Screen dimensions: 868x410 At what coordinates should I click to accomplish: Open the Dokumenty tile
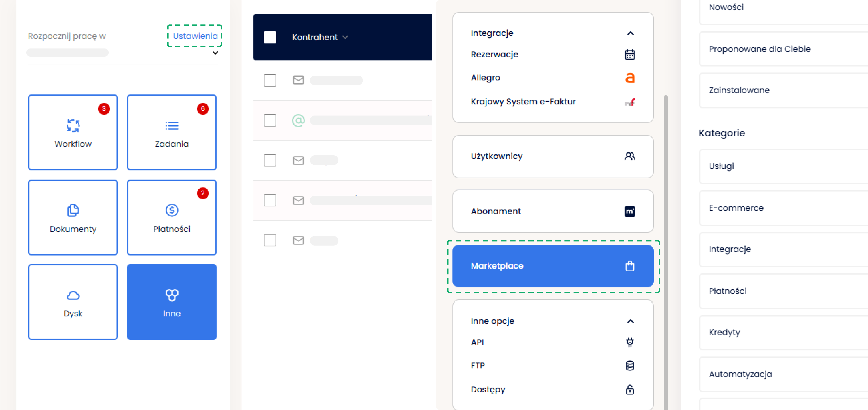click(x=73, y=217)
